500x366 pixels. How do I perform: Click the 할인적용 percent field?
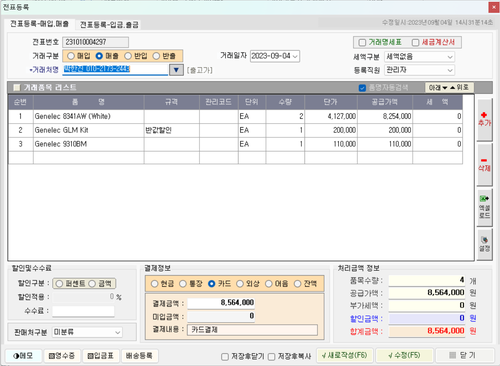click(84, 297)
